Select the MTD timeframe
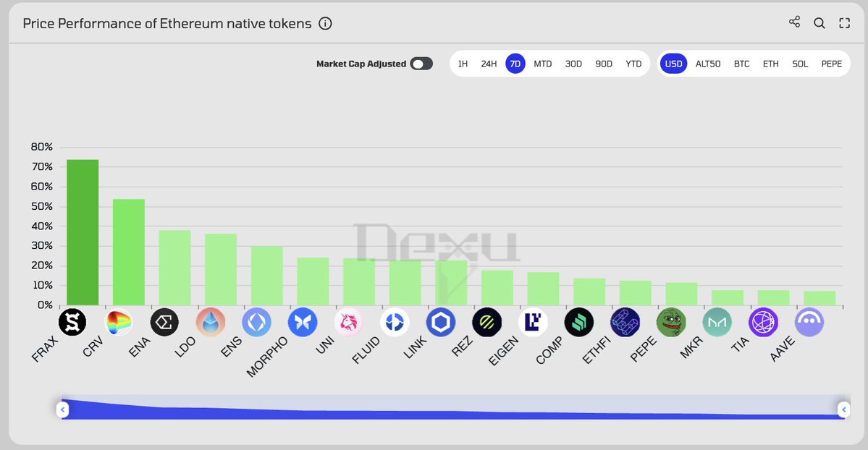Screen dimensions: 868x450 pos(542,64)
